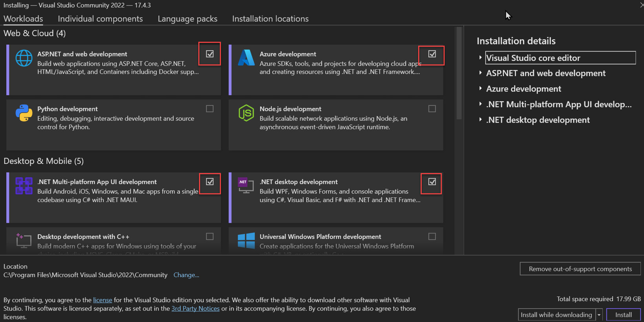
Task: Uncheck .NET desktop development workload
Action: point(432,182)
